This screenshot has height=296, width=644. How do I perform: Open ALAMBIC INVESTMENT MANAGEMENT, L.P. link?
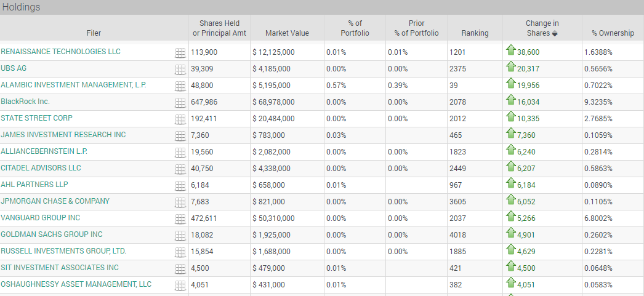73,85
